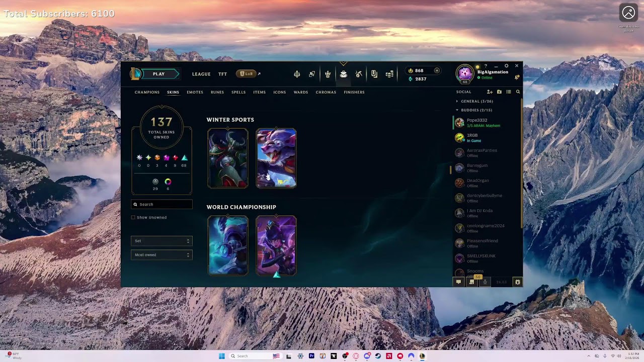Select offline friend Bunnygum
The image size is (644, 362).
click(486, 168)
